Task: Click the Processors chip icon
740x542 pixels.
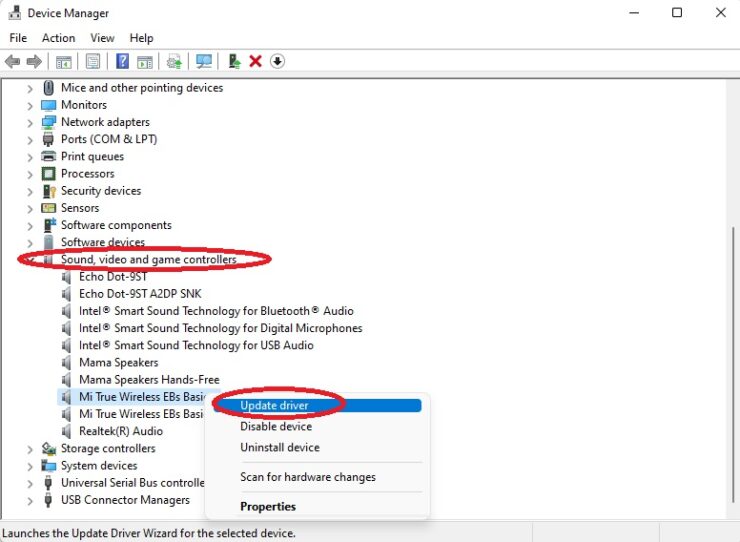Action: click(x=49, y=174)
